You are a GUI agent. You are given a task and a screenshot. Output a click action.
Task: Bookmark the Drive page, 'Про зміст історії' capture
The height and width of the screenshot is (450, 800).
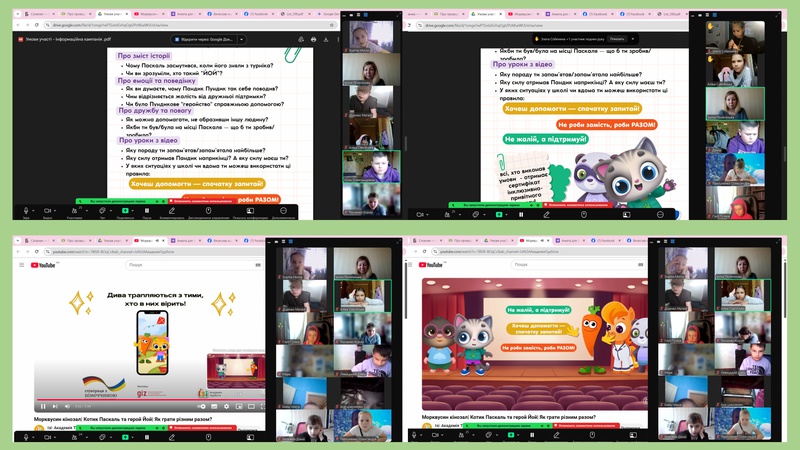click(x=331, y=24)
